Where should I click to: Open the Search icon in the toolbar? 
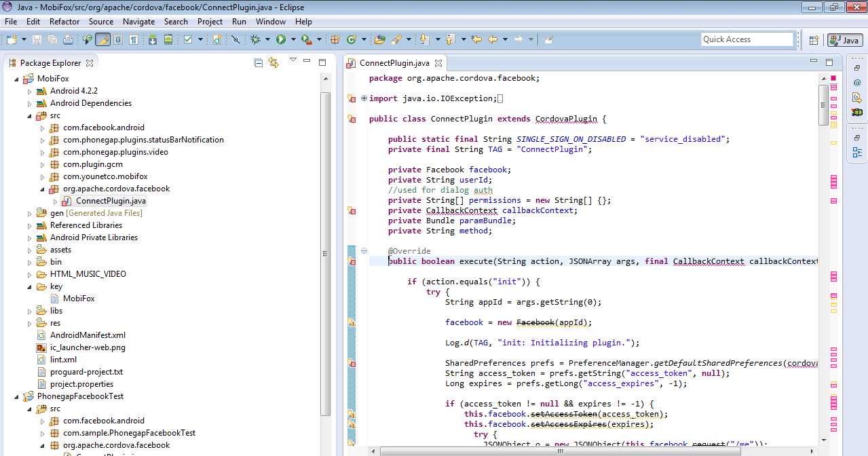396,39
